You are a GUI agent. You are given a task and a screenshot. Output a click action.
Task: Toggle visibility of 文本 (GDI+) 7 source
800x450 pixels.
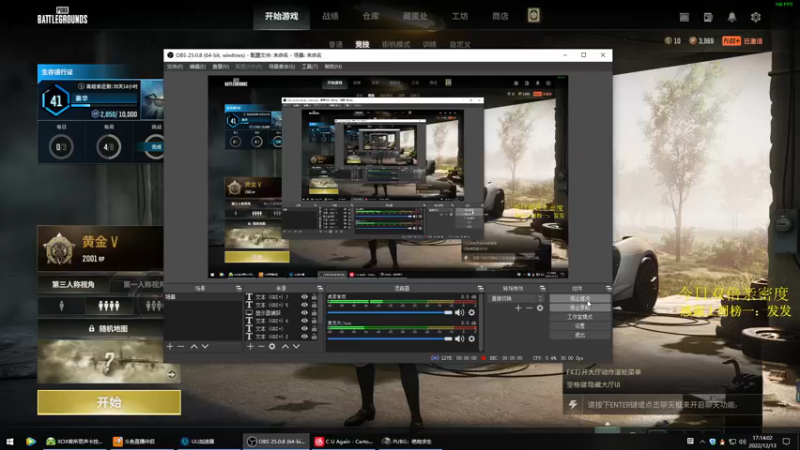(x=304, y=296)
